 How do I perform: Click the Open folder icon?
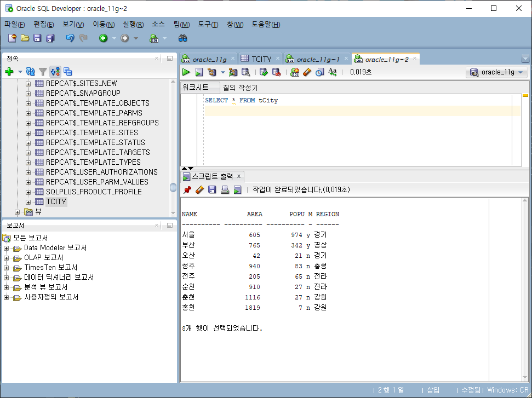click(x=25, y=38)
